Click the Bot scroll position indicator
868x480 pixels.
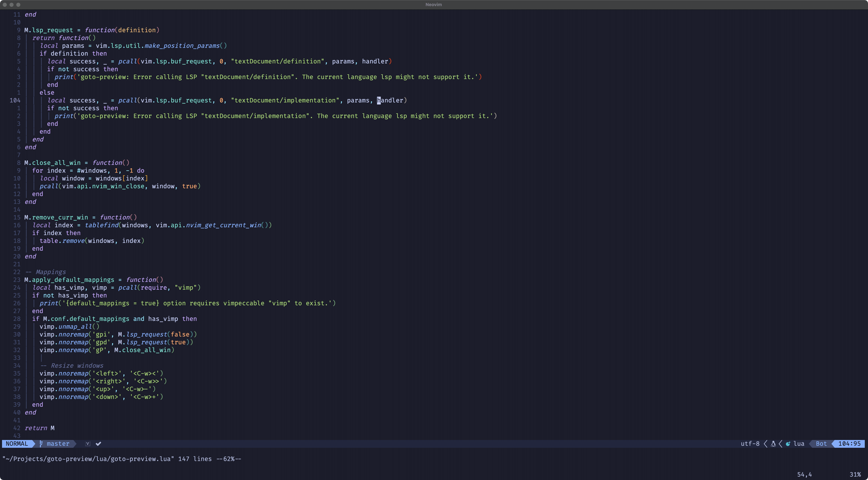point(821,444)
